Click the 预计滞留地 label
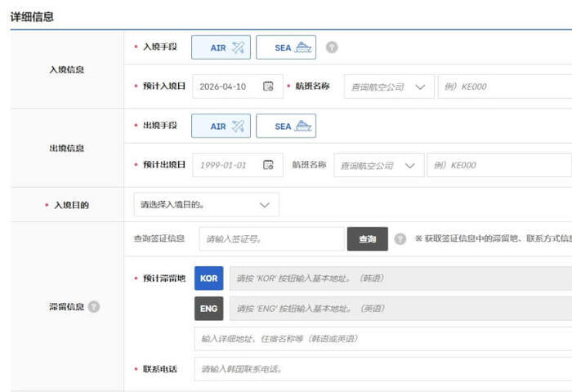The image size is (572, 392). coord(164,278)
